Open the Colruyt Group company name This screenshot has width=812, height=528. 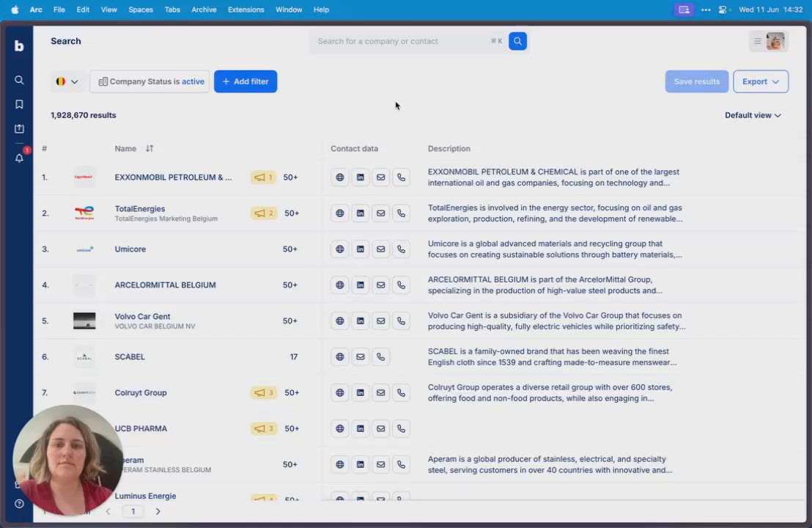[x=140, y=393]
